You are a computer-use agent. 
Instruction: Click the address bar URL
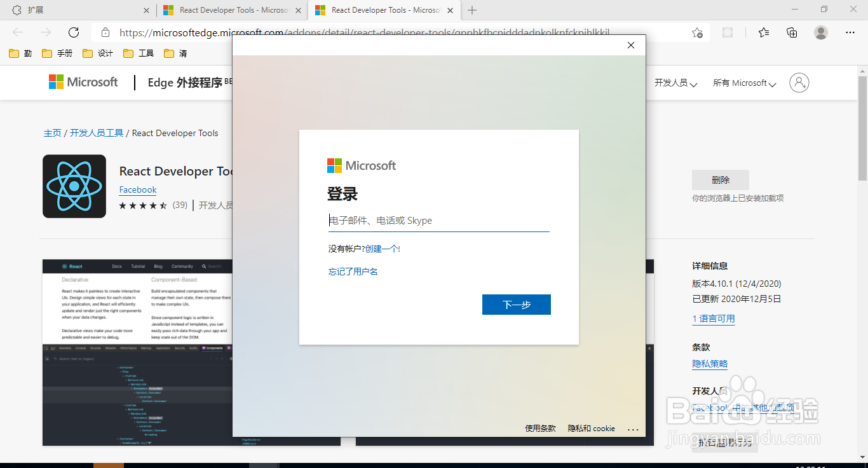click(364, 32)
